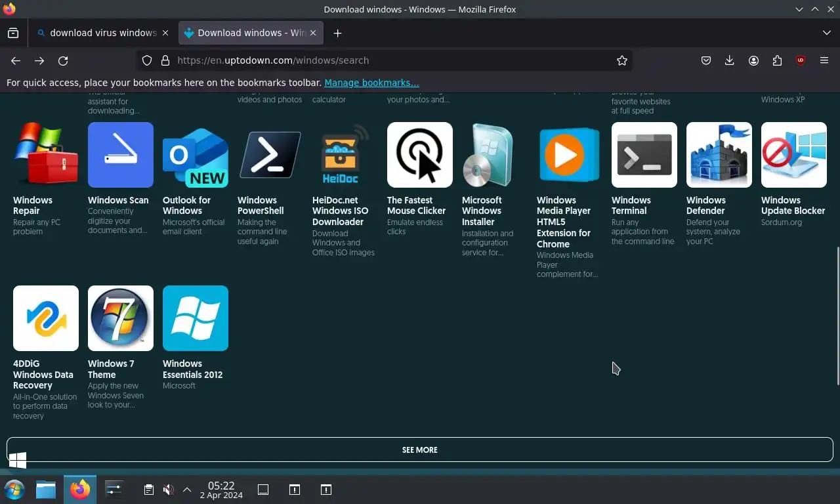Bookmark this page with the star

click(622, 60)
